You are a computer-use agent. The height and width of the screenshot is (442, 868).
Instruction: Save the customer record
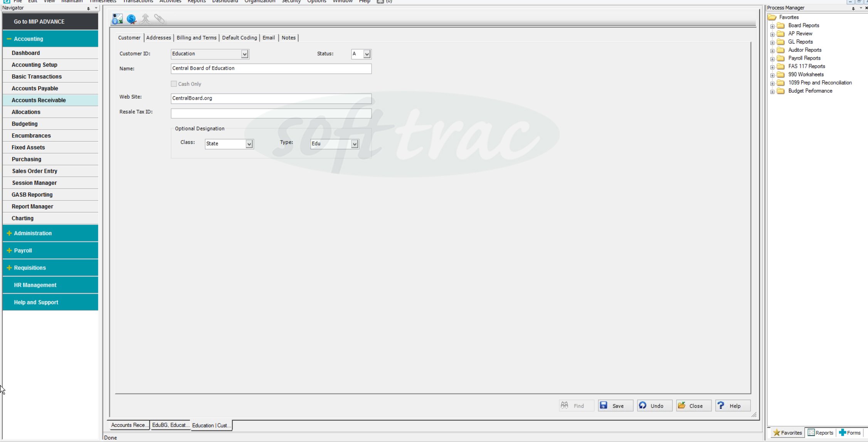coord(615,406)
